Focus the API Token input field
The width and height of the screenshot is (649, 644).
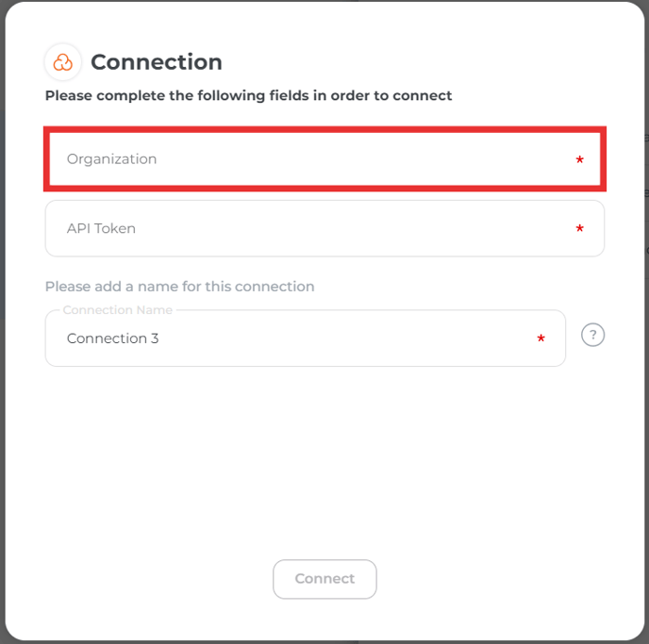[324, 228]
